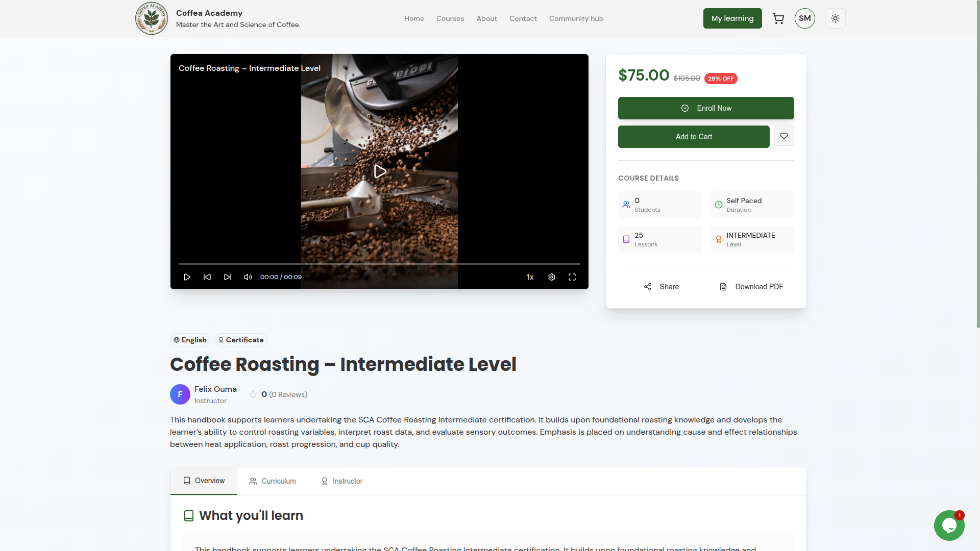Open the SM user profile avatar
Screen dimensions: 980x551
click(x=805, y=18)
